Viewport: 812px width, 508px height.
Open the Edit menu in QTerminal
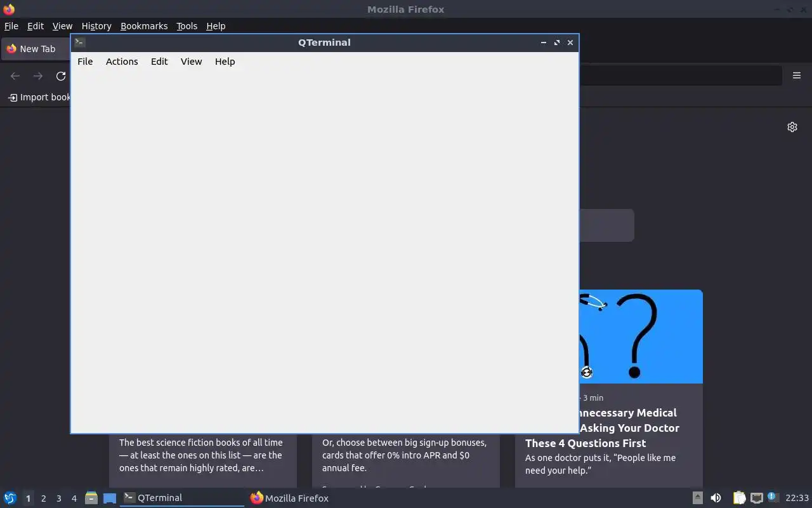(159, 62)
